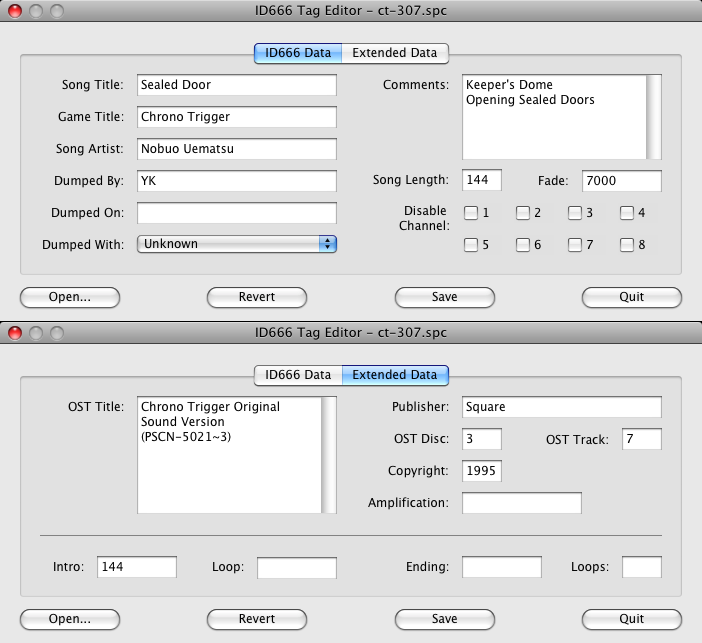This screenshot has height=643, width=702.
Task: Close the bottom ID666 Tag Editor window
Action: click(x=15, y=333)
